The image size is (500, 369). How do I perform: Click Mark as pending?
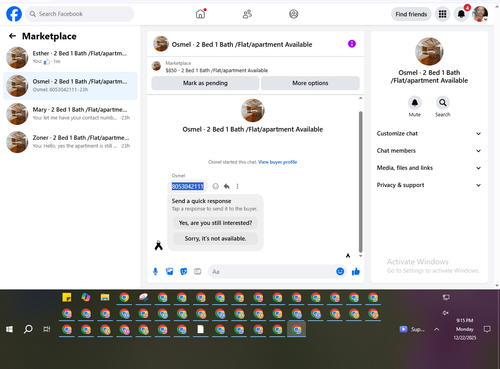(205, 83)
